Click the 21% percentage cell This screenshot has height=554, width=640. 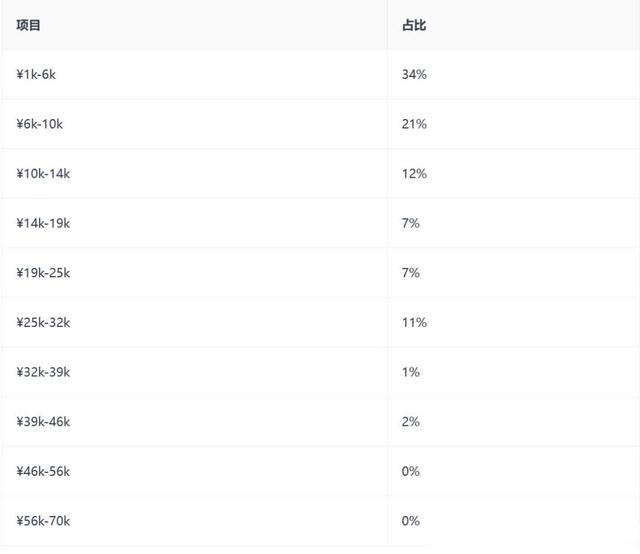click(x=414, y=124)
